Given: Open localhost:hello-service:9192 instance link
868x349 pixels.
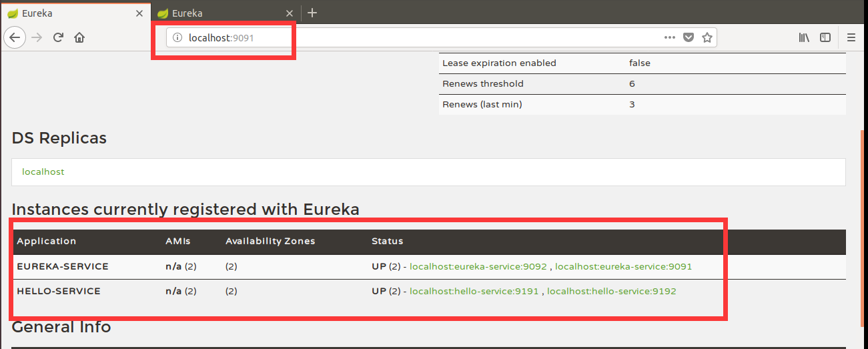Looking at the screenshot, I should tap(612, 291).
